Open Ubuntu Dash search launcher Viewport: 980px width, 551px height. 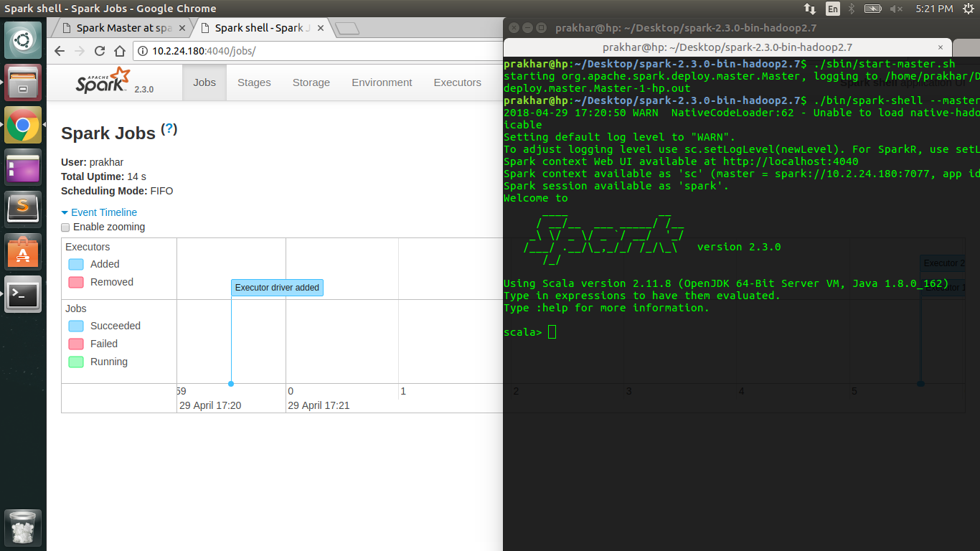[23, 40]
